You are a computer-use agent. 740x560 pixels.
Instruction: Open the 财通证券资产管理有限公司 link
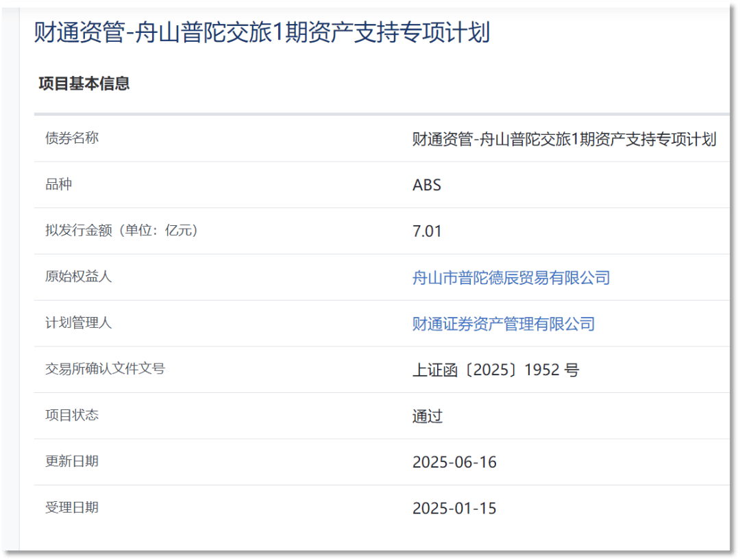click(x=504, y=324)
